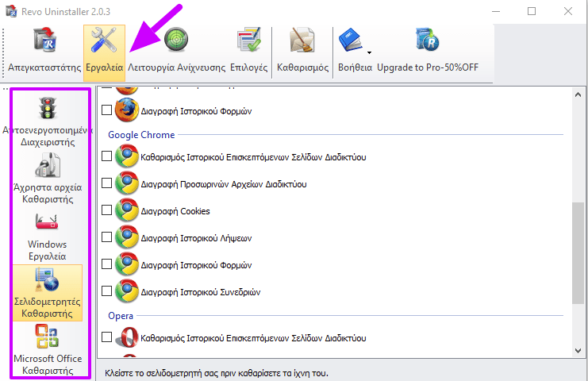Click the Revo Uninstaller title bar icon
The height and width of the screenshot is (381, 588).
pyautogui.click(x=11, y=11)
